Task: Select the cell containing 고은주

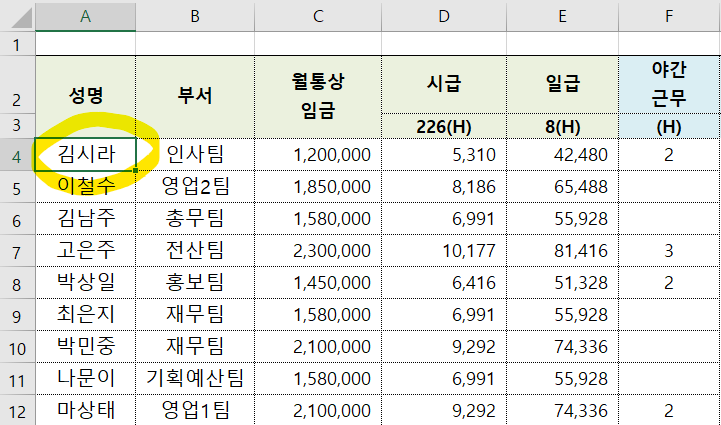Action: 86,251
